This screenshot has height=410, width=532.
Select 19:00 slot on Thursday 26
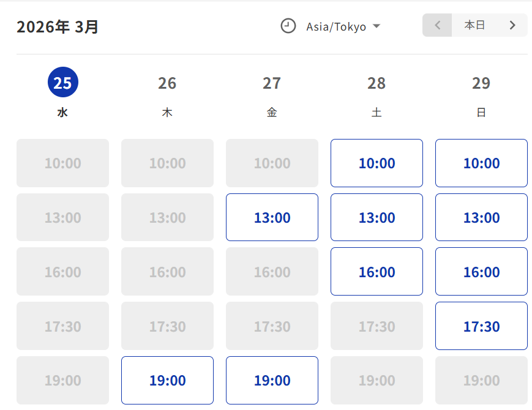[167, 380]
